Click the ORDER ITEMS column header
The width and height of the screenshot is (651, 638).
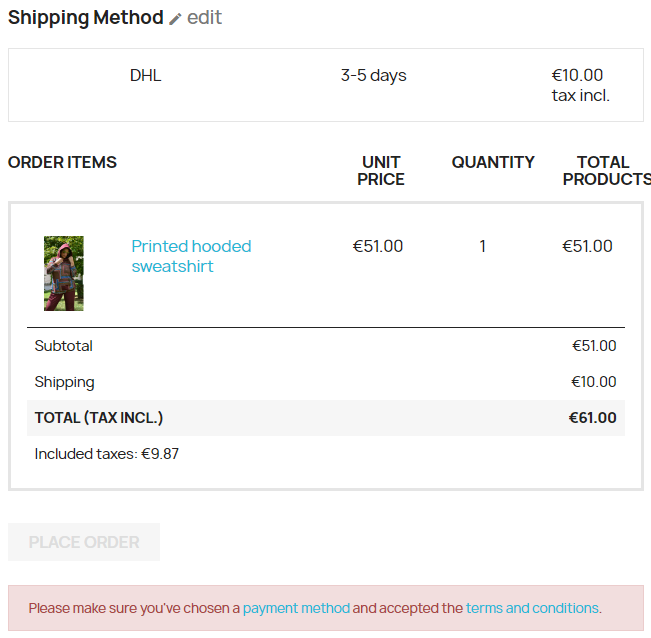pyautogui.click(x=62, y=162)
